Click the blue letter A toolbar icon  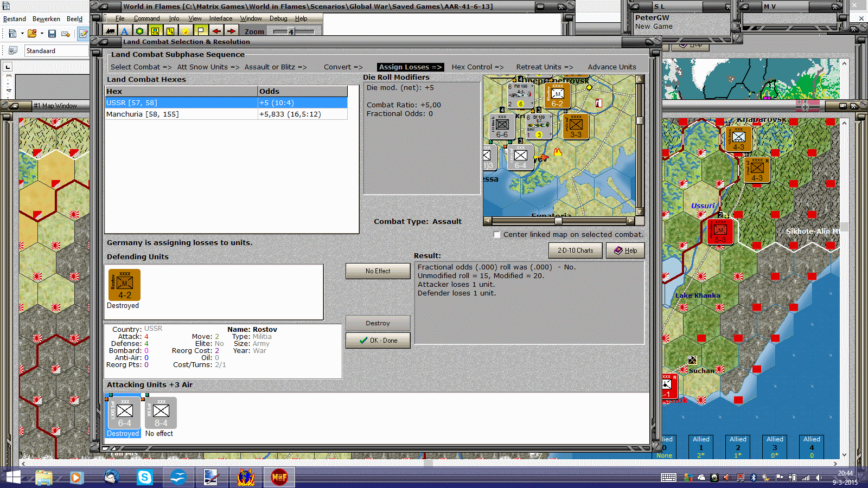125,31
